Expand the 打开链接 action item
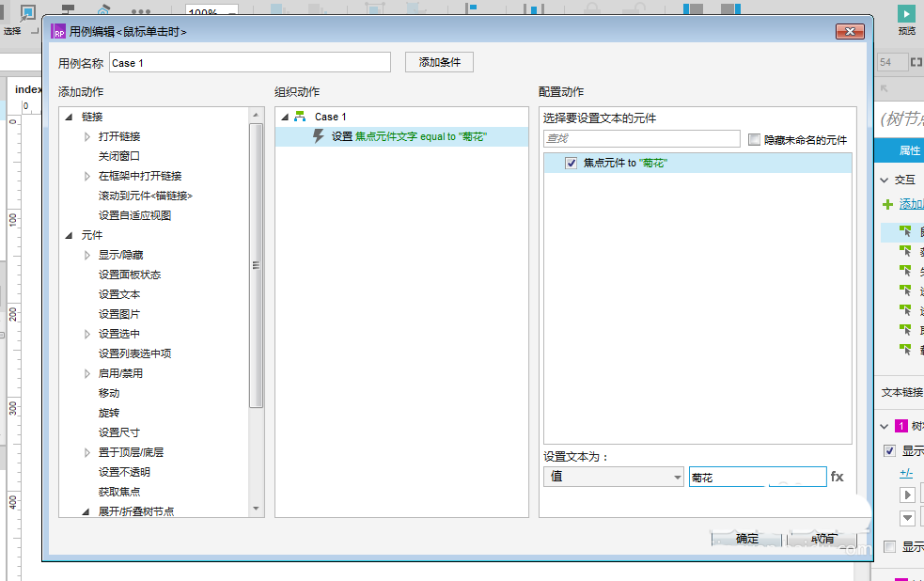The height and width of the screenshot is (581, 924). 87,136
